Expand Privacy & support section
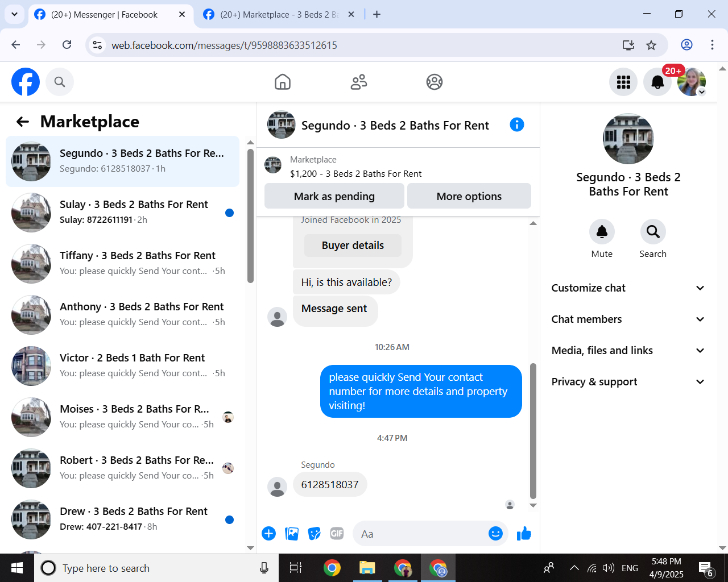 [628, 382]
